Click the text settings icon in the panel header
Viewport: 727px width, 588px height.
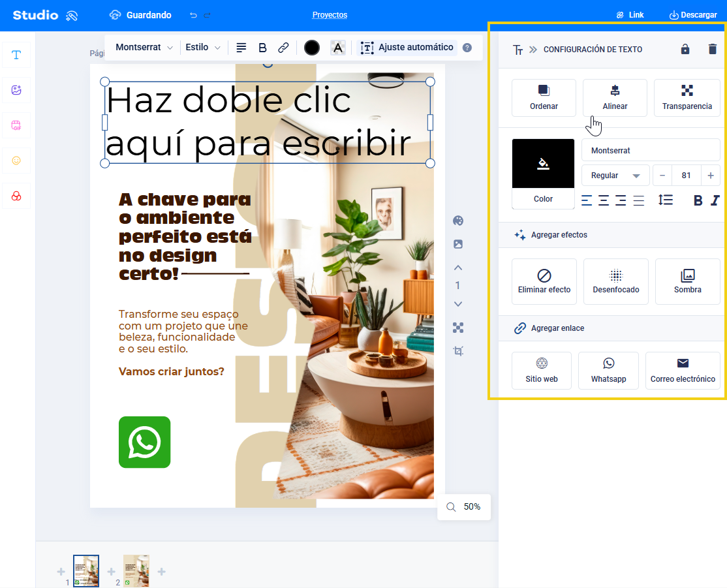518,50
